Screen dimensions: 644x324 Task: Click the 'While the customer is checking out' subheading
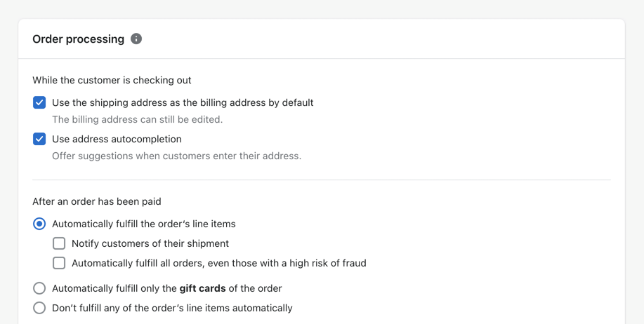coord(112,80)
